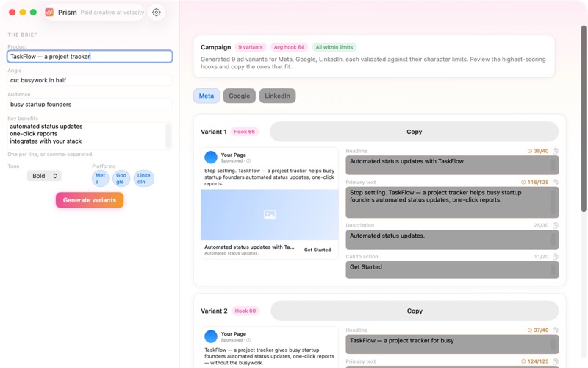Click the 25/30 character count
Viewport: 588px width, 368px height.
pyautogui.click(x=541, y=225)
